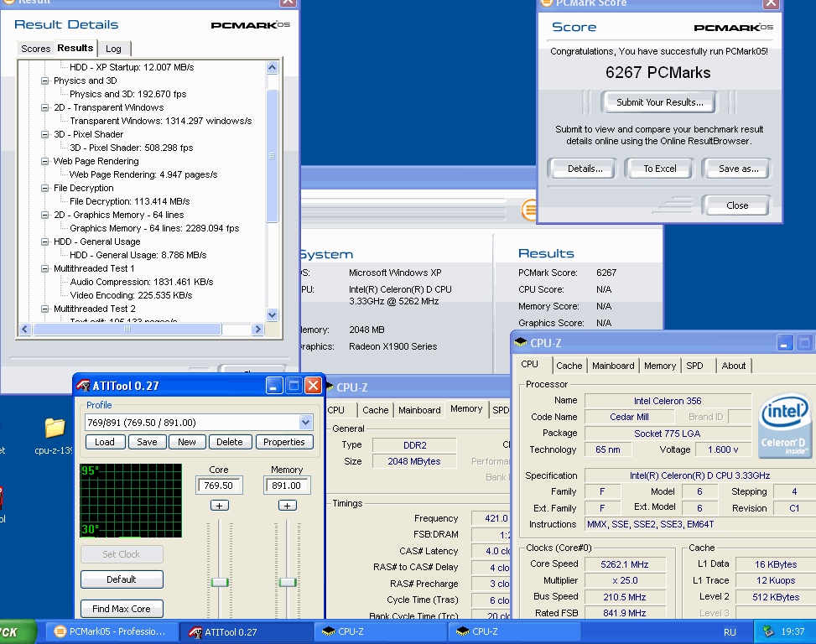The height and width of the screenshot is (644, 816).
Task: Open the ATITool profile dropdown
Action: [305, 422]
